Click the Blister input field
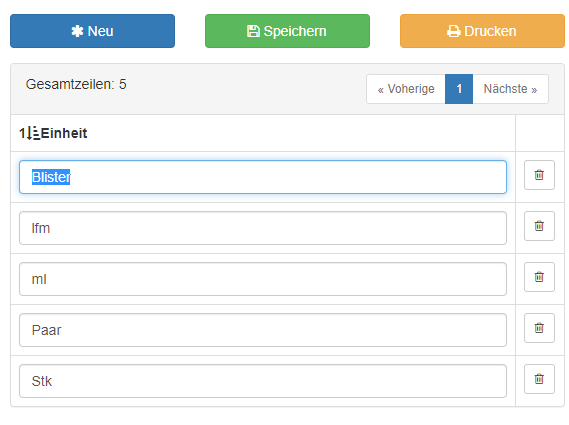The width and height of the screenshot is (569, 425). pos(263,177)
